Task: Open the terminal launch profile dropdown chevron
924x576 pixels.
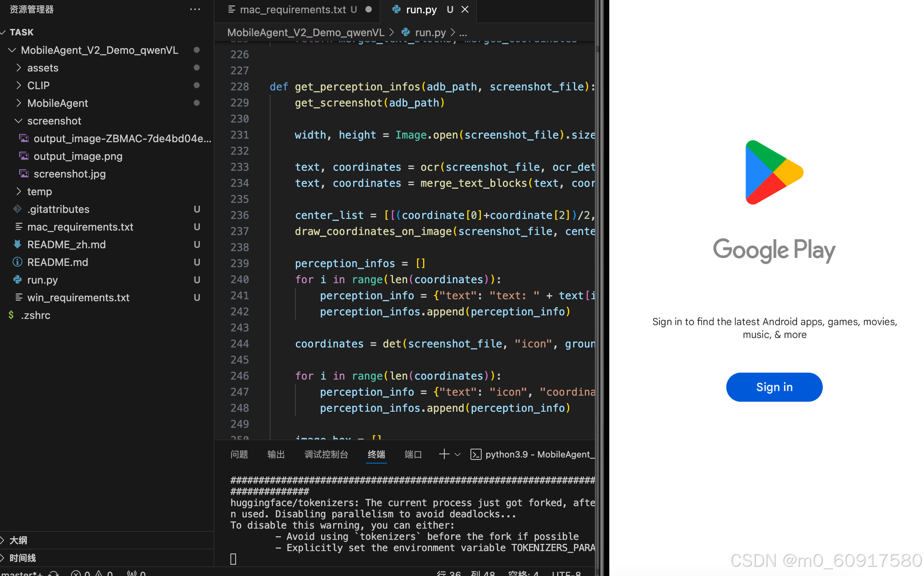Action: coord(458,454)
